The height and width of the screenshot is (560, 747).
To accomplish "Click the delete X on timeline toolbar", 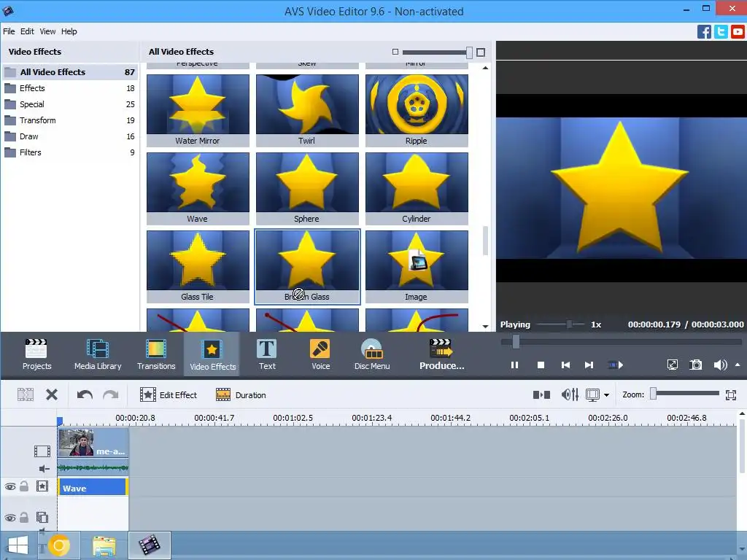I will click(x=52, y=394).
